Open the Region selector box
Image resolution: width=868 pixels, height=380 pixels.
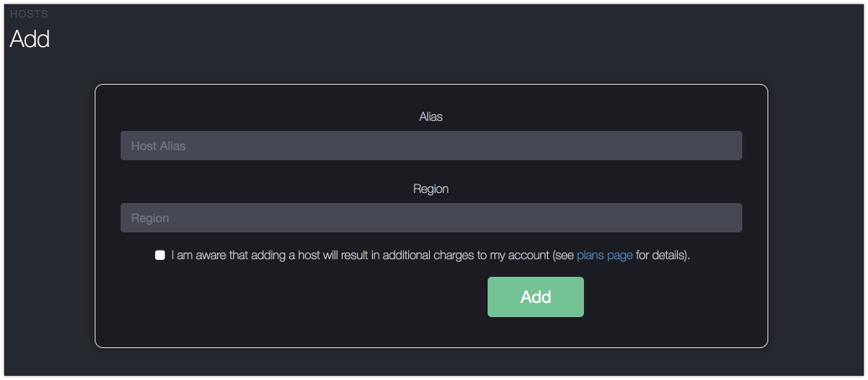click(431, 218)
